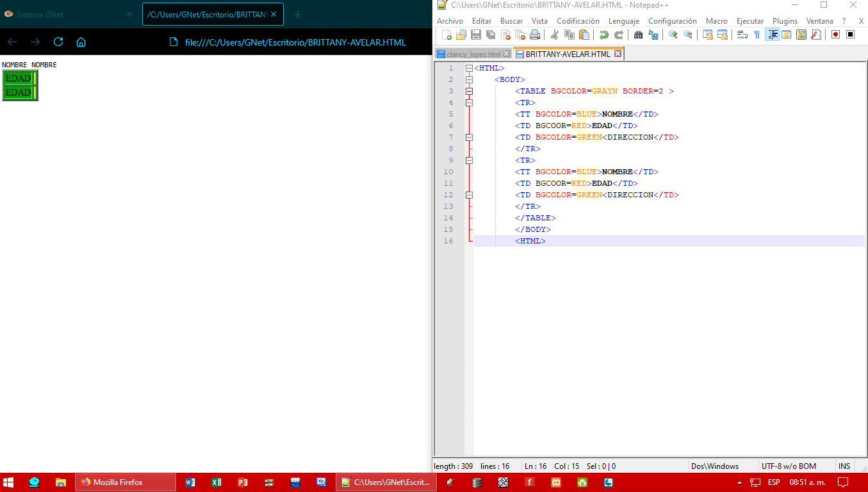Viewport: 868px width, 492px height.
Task: Collapse the TABLE fold on line 3
Action: click(x=469, y=91)
